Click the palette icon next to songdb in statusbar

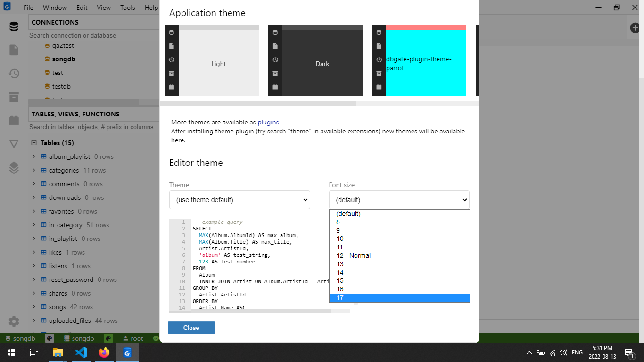click(x=49, y=338)
